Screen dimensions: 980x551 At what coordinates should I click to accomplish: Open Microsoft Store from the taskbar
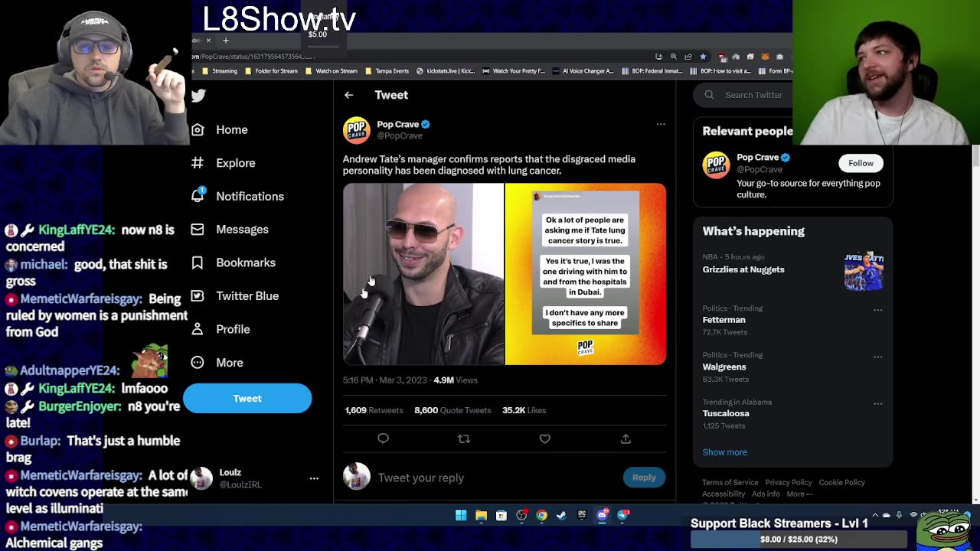(x=501, y=515)
